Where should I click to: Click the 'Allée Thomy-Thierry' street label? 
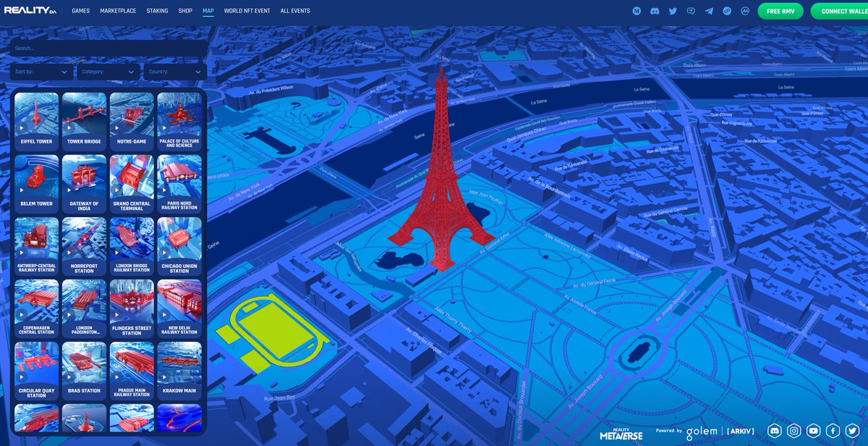[x=453, y=319]
